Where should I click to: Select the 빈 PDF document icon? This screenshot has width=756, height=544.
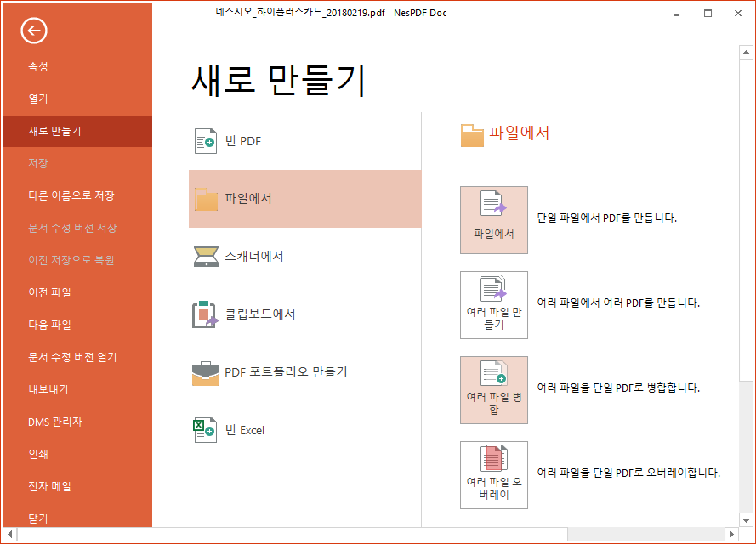pos(206,141)
